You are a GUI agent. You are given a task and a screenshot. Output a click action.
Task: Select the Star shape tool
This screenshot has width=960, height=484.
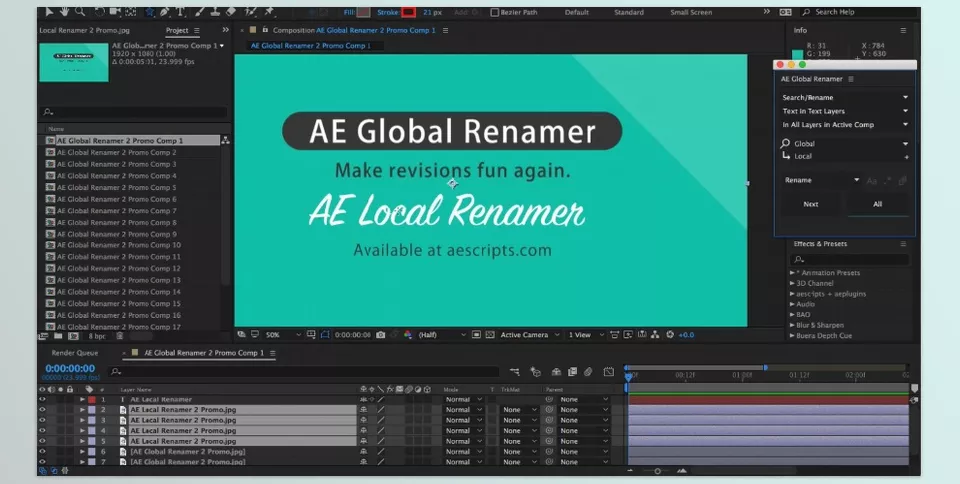click(x=149, y=12)
